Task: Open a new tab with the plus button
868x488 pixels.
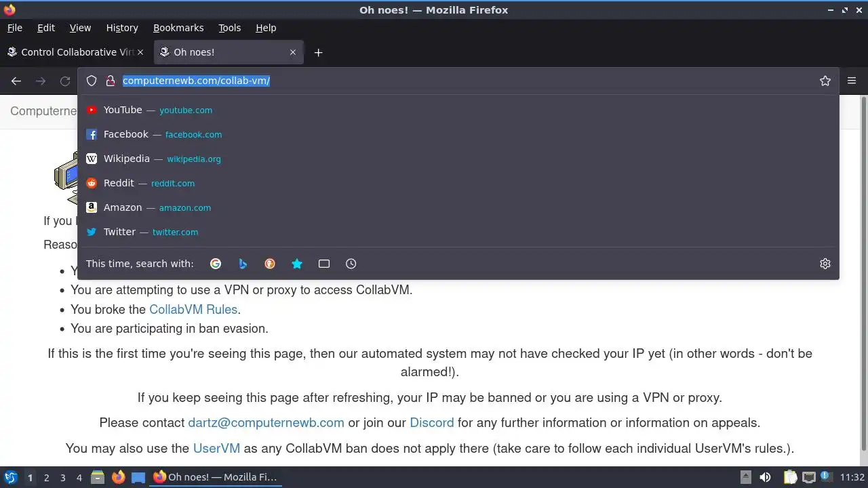Action: coord(318,52)
